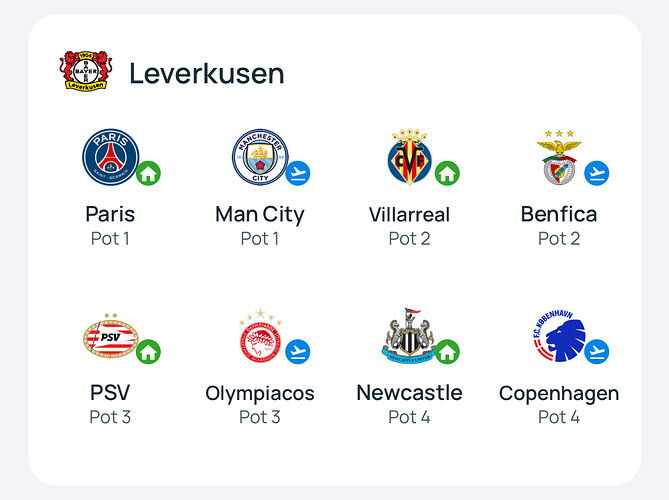Select the green home badge on PSV

pos(148,352)
